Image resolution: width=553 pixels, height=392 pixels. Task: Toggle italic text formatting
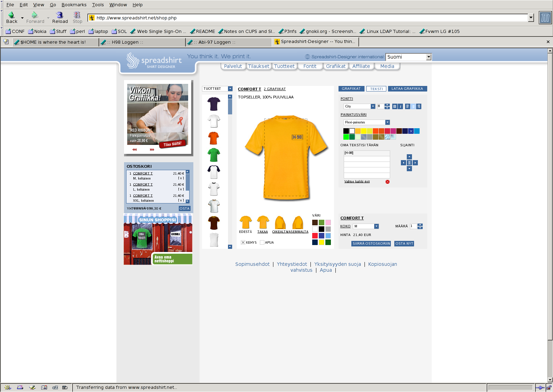point(400,106)
